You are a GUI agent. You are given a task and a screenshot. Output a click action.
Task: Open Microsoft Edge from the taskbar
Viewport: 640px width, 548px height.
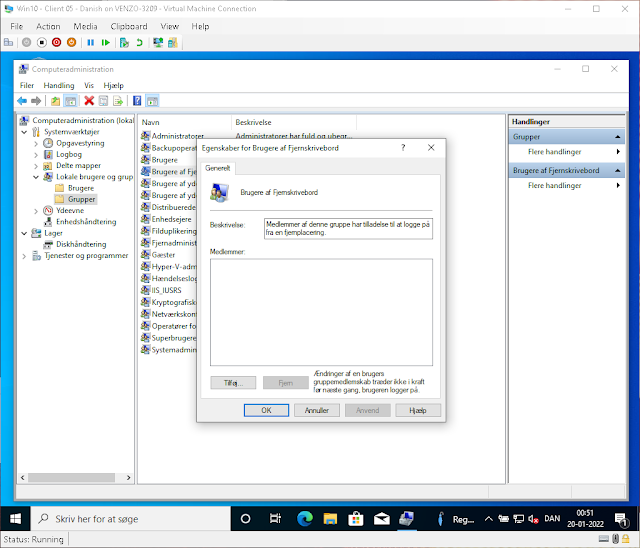click(x=304, y=519)
